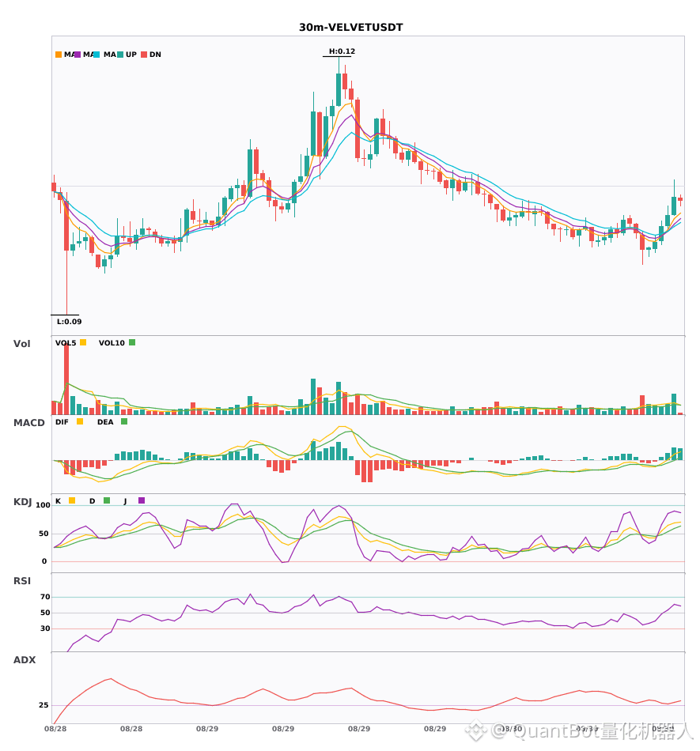The height and width of the screenshot is (751, 700).
Task: Click the RSI panel label
Action: (22, 581)
